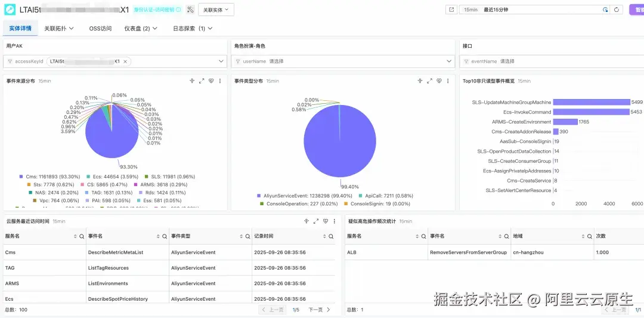
Task: Toggle SLS legend item in 事件来源分布
Action: (170, 177)
